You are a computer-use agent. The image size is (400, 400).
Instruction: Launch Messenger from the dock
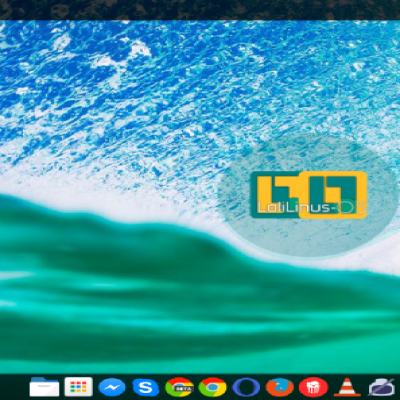pyautogui.click(x=112, y=387)
